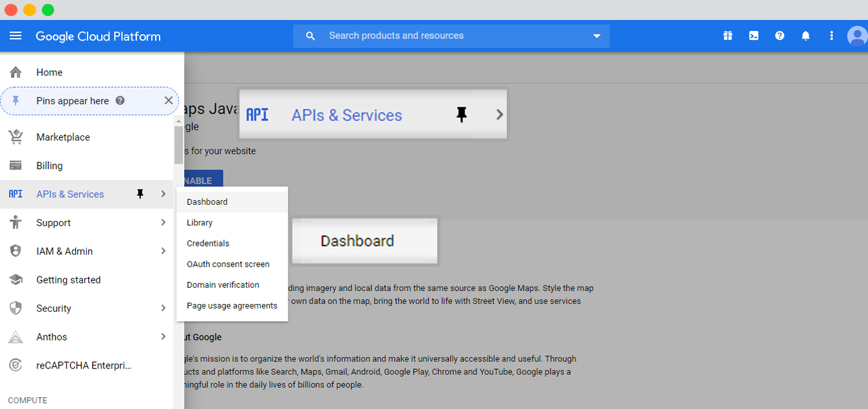Click the IAM & Admin shield icon
868x409 pixels.
[x=15, y=251]
